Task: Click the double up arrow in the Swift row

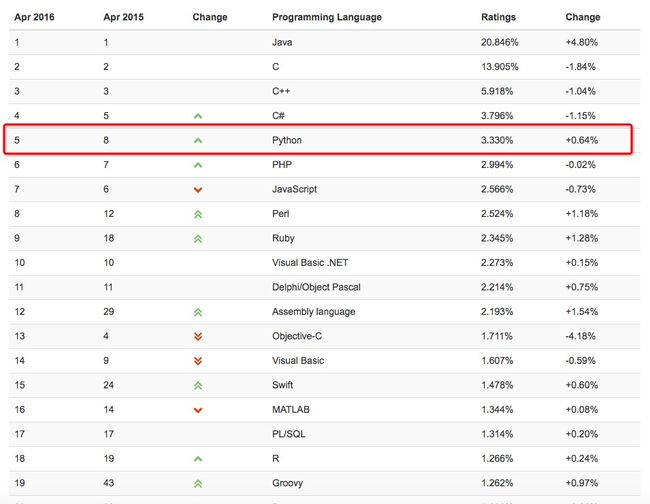Action: coord(198,385)
